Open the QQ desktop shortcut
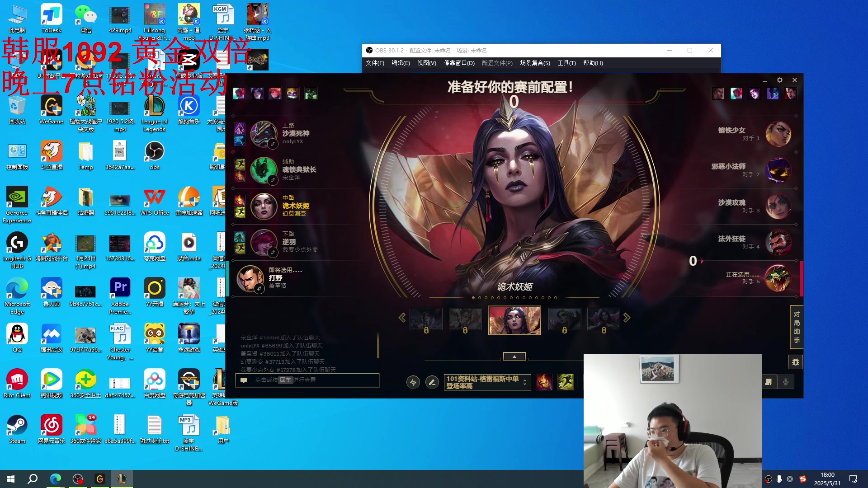 tap(17, 338)
